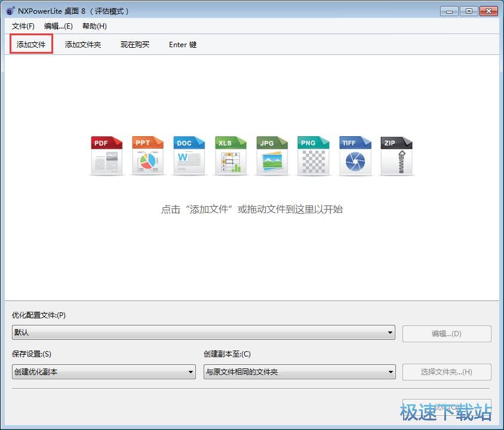This screenshot has width=504, height=430.
Task: Click the 添加文件夹 toolbar button
Action: 83,44
